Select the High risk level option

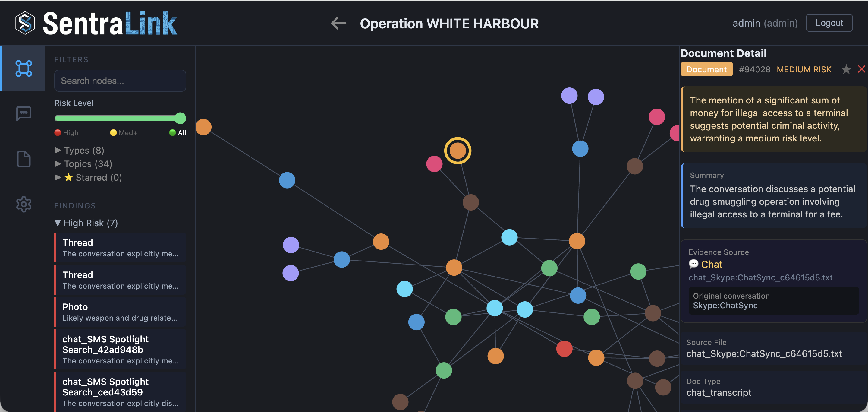pyautogui.click(x=67, y=132)
